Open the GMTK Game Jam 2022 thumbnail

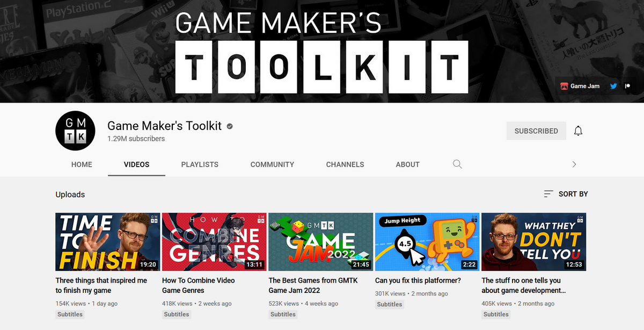[320, 241]
